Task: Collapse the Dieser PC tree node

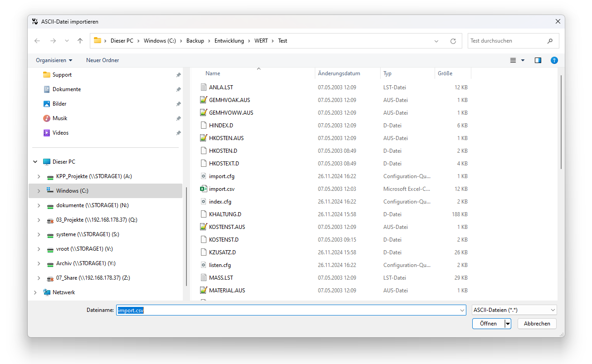Action: pyautogui.click(x=35, y=162)
